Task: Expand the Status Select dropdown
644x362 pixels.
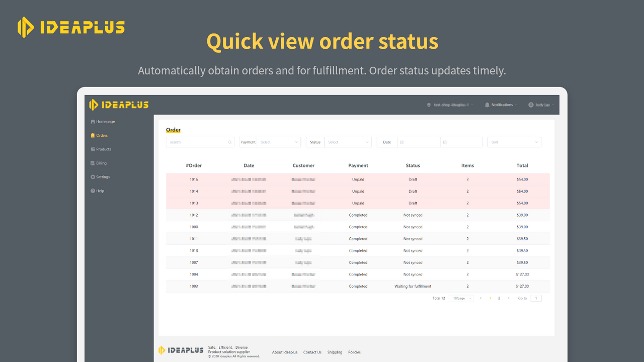Action: click(x=348, y=142)
